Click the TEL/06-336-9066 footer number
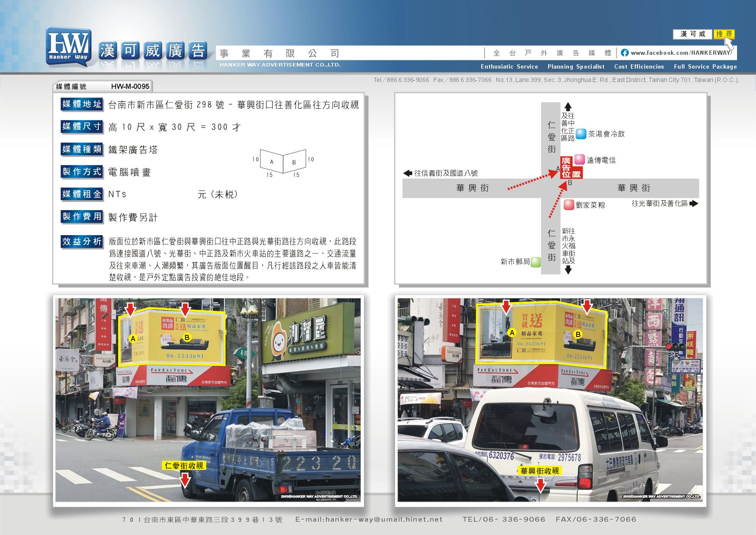 tap(504, 519)
